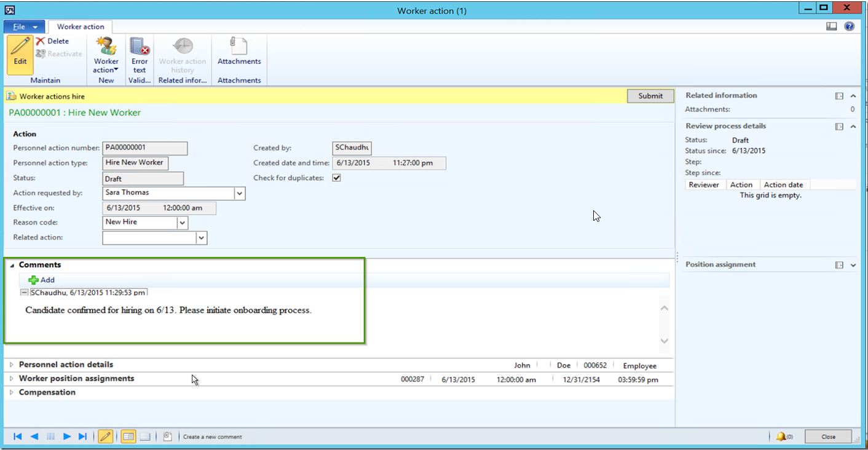Click the Error text validation icon
This screenshot has width=868, height=450.
click(140, 47)
